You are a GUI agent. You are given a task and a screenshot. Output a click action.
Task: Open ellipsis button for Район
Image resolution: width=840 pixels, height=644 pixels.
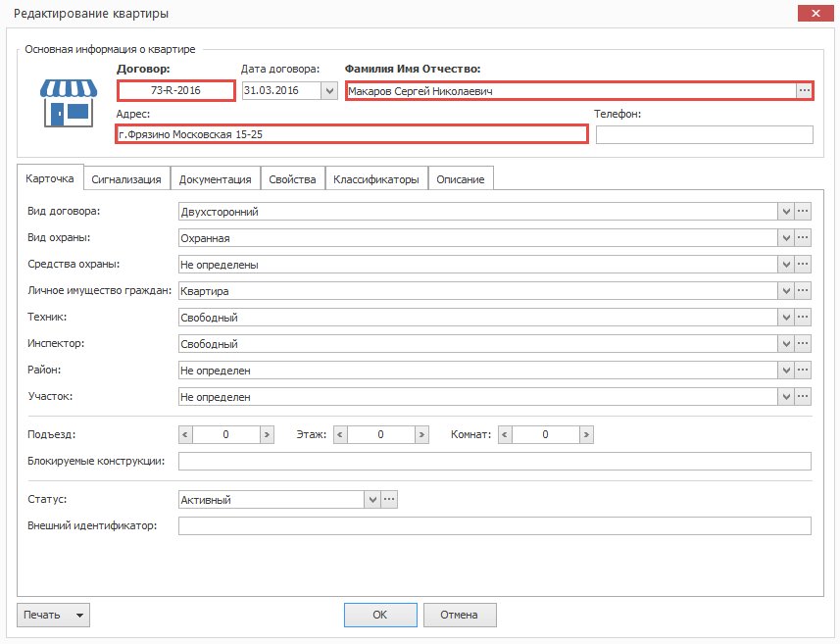click(803, 370)
